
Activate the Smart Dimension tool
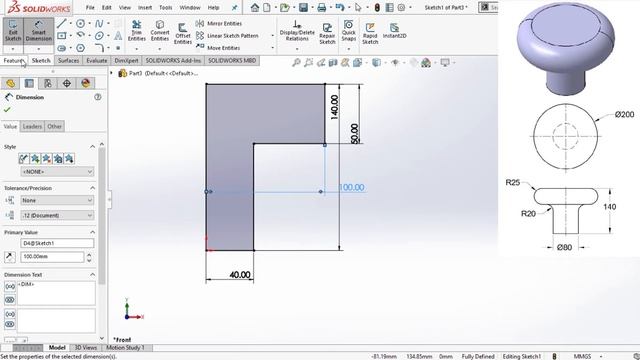[x=38, y=31]
